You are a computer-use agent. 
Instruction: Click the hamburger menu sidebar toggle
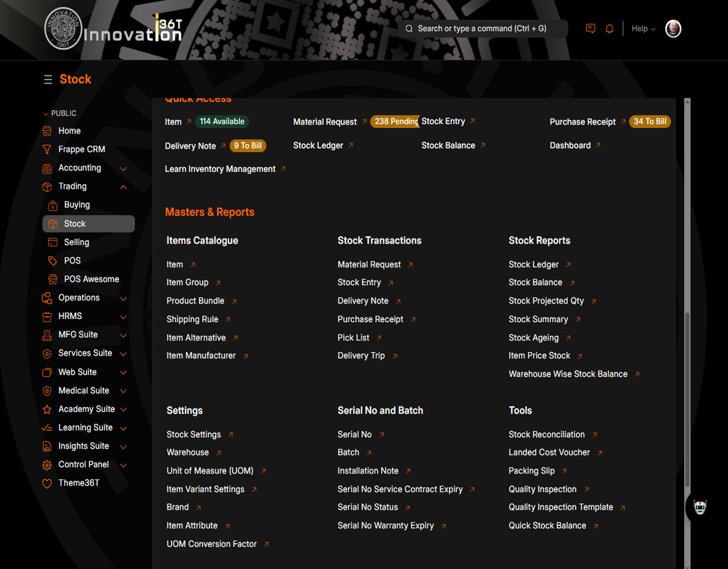[48, 79]
